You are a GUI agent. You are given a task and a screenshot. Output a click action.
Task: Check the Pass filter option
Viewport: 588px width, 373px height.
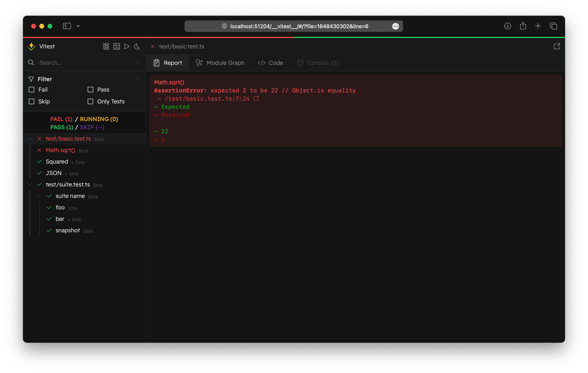[x=90, y=90]
